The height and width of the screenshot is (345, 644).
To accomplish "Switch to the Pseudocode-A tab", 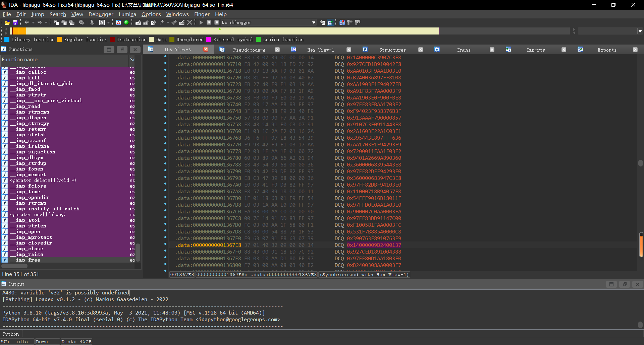I will 249,50.
